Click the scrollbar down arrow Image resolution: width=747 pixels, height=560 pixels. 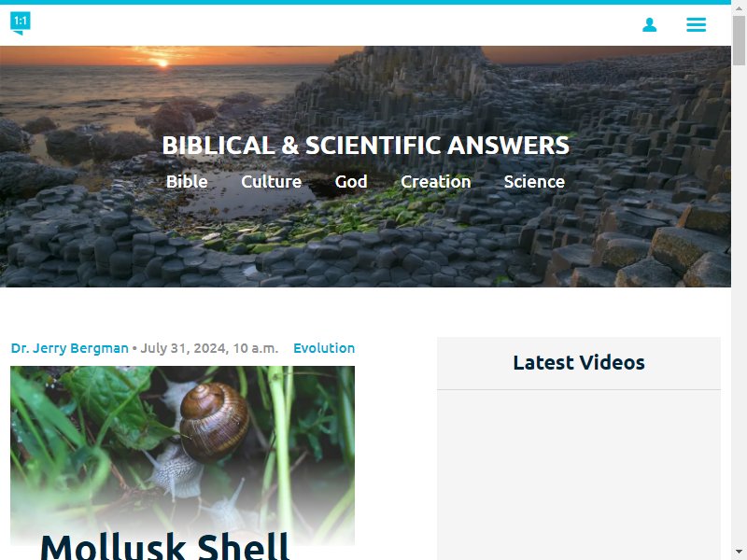click(x=739, y=553)
